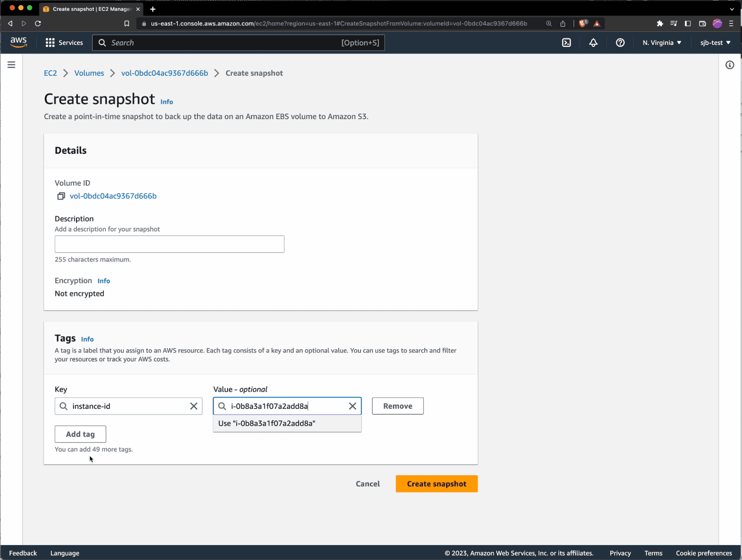This screenshot has width=742, height=560.
Task: Go back with browser back arrow
Action: tap(10, 23)
